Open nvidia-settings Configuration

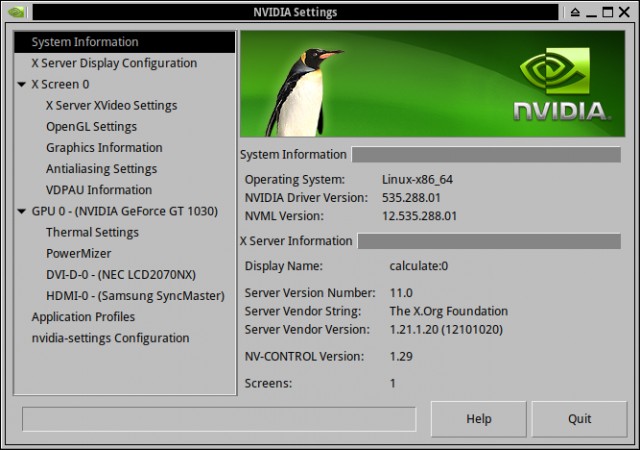(x=110, y=339)
